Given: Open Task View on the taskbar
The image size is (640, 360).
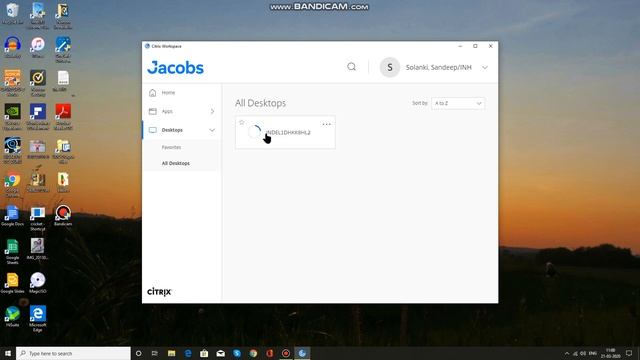Looking at the screenshot, I should coord(155,353).
